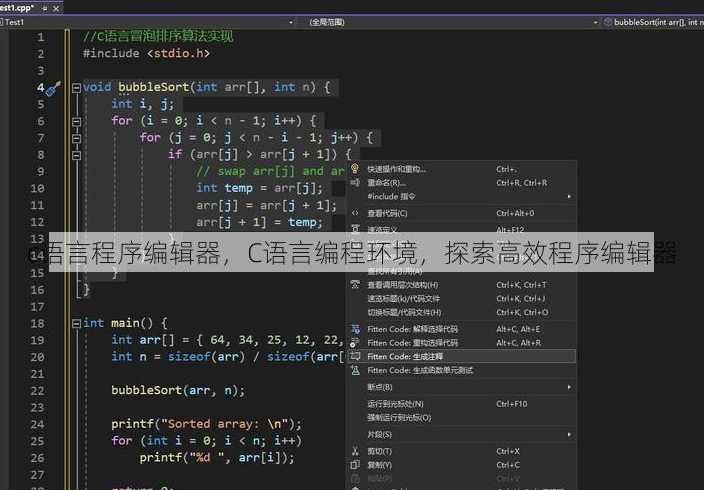
Task: Click the copy icon in the context menu
Action: pyautogui.click(x=355, y=465)
